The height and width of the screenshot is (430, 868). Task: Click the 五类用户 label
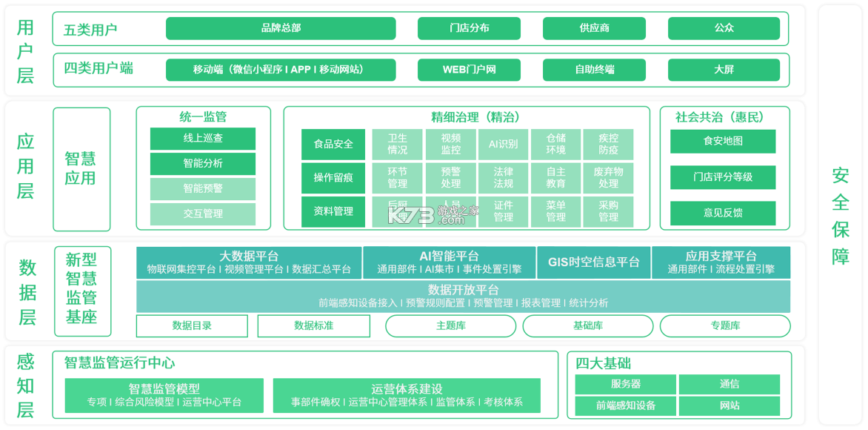90,29
